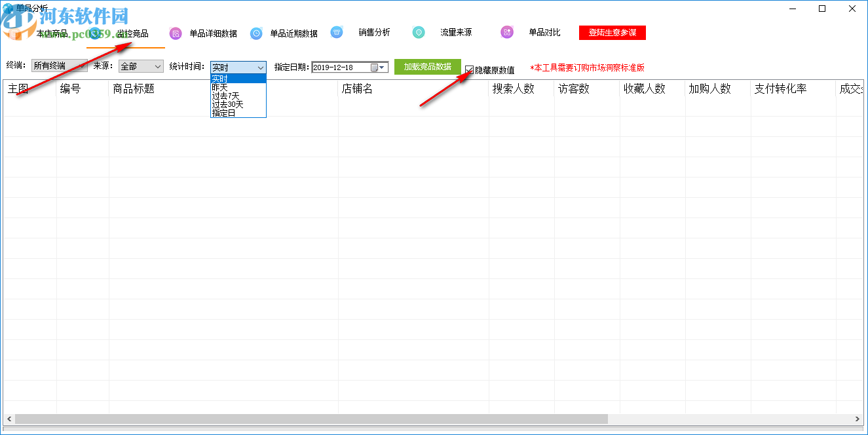Click the application icon in the title bar
This screenshot has width=868, height=435.
7,7
